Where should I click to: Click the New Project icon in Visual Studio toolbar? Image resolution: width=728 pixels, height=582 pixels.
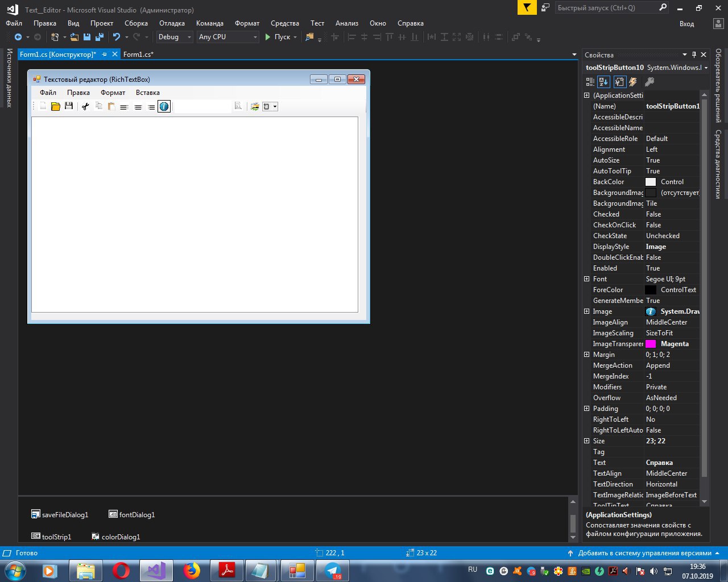coord(55,37)
